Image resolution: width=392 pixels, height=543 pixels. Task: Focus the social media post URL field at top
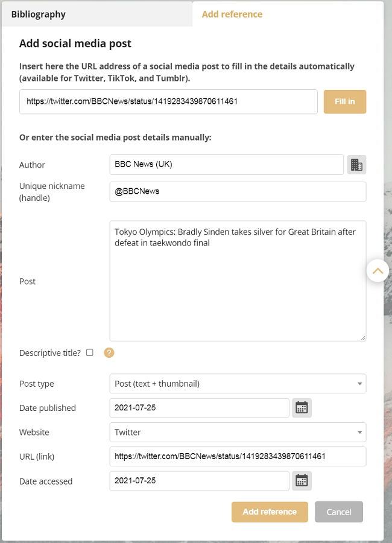click(168, 101)
